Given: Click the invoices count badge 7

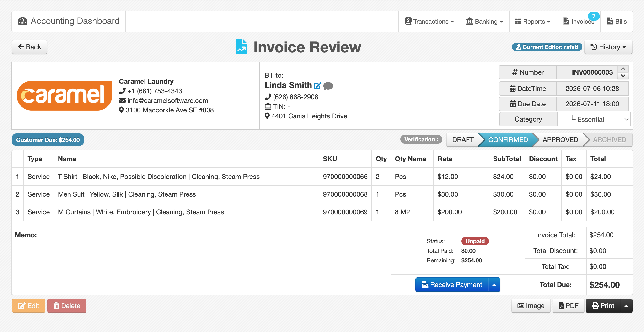Looking at the screenshot, I should [594, 16].
